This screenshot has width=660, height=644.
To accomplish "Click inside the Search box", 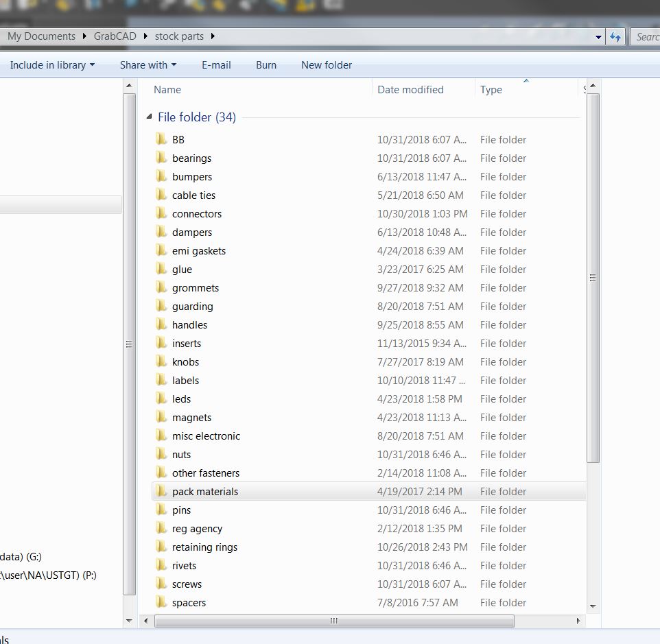I will (x=648, y=36).
